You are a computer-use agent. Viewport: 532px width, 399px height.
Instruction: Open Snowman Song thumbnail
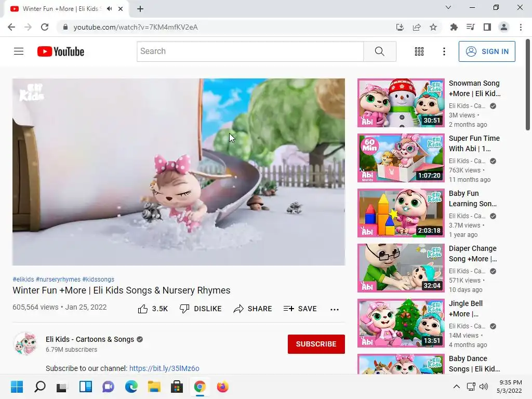tap(401, 103)
